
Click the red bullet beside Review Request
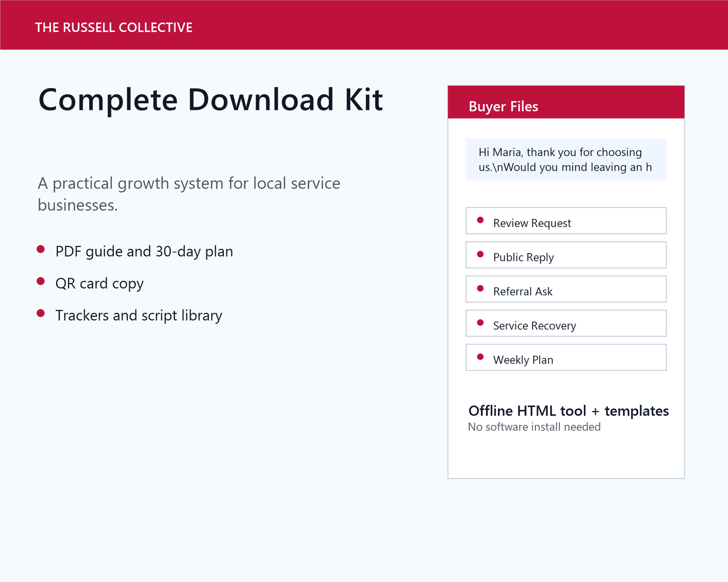[x=480, y=220]
